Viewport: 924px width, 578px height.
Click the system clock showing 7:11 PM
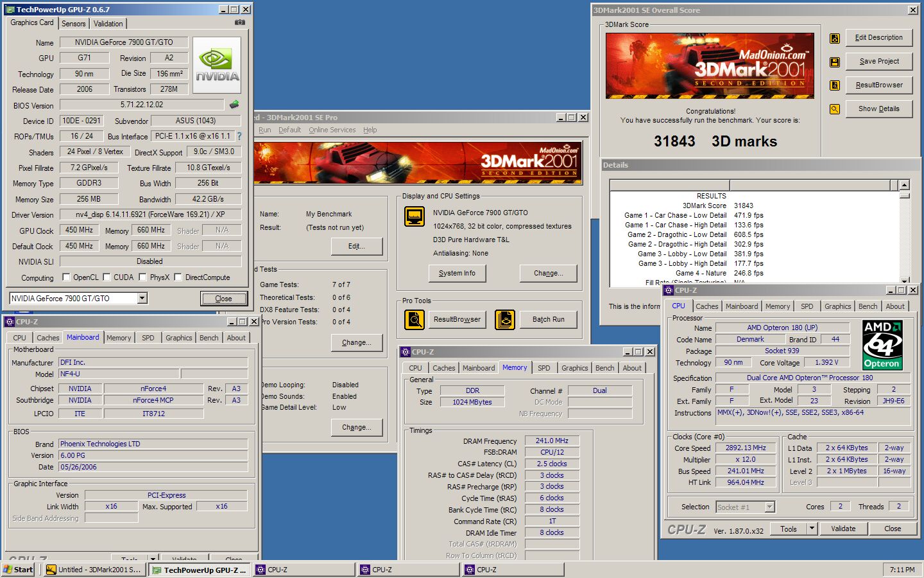tap(902, 570)
